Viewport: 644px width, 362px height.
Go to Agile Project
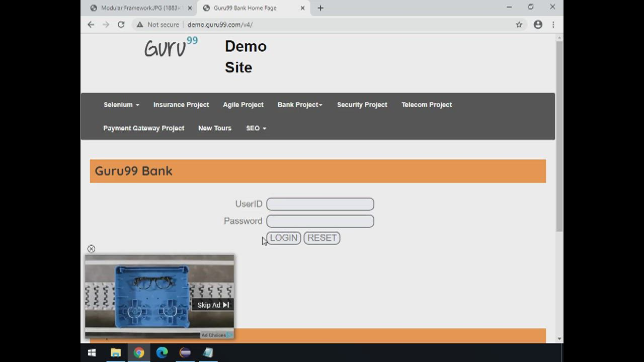[243, 105]
